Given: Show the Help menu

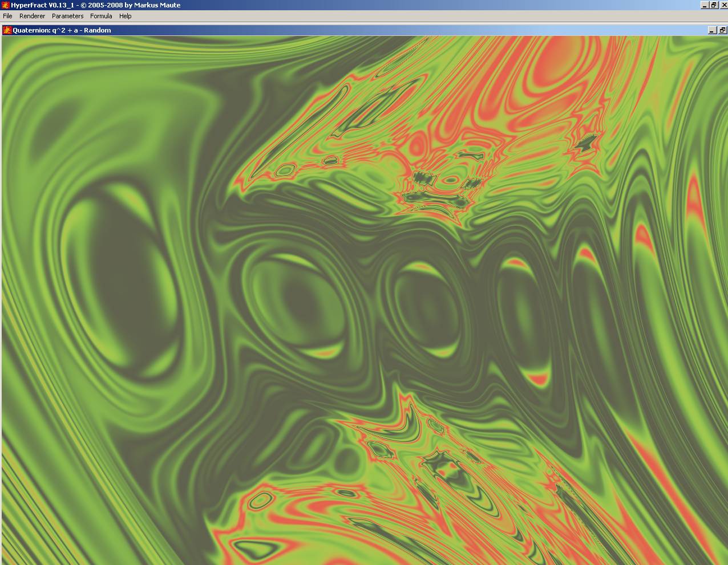Looking at the screenshot, I should 125,16.
